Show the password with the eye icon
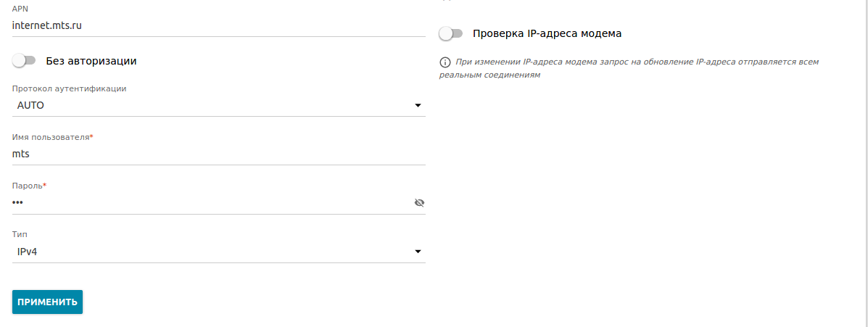The width and height of the screenshot is (868, 327). pyautogui.click(x=418, y=203)
